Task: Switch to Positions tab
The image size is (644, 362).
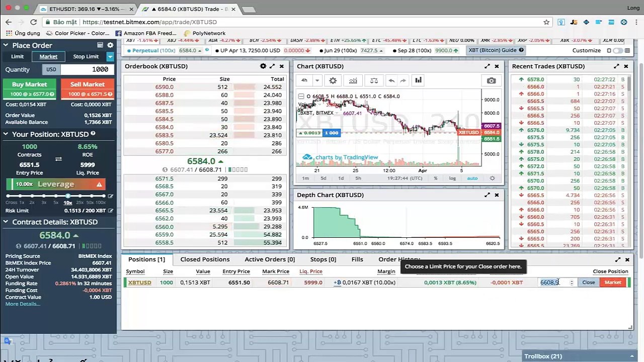Action: click(146, 259)
